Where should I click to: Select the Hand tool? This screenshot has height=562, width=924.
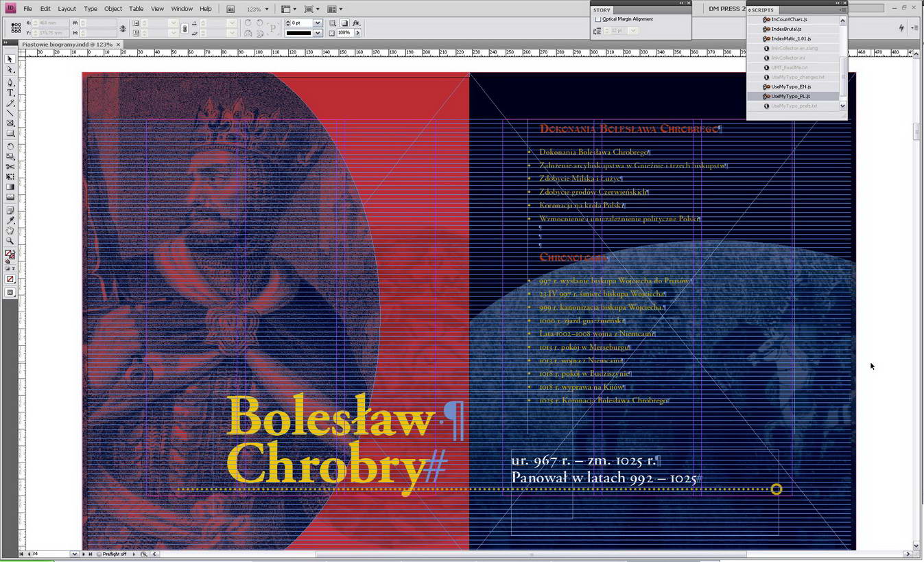pos(10,231)
